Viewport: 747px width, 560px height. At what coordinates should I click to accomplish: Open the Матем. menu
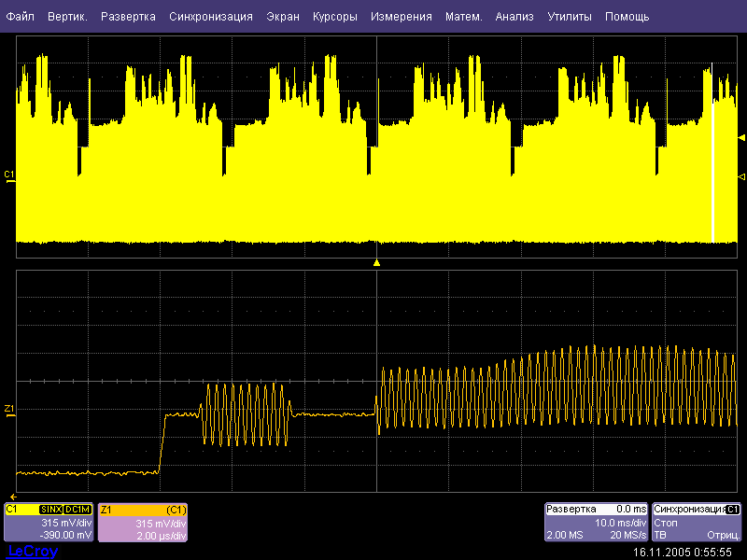coord(464,17)
